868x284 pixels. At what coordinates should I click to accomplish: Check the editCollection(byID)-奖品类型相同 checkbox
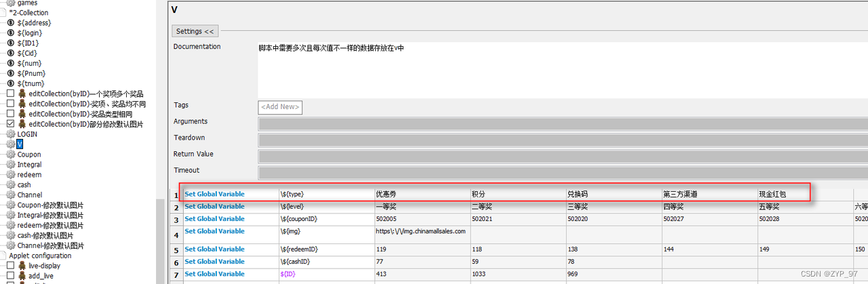[10, 114]
